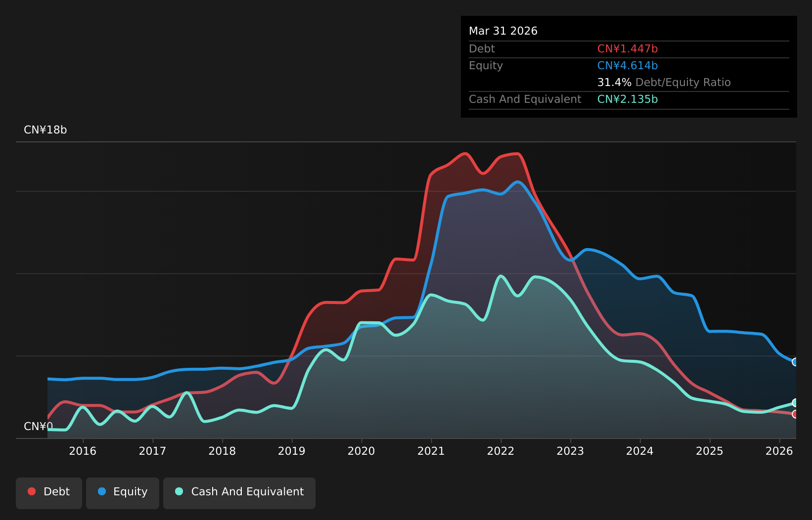This screenshot has width=812, height=520.
Task: Click the teal Cash And Equivalent legend dot
Action: (x=179, y=491)
